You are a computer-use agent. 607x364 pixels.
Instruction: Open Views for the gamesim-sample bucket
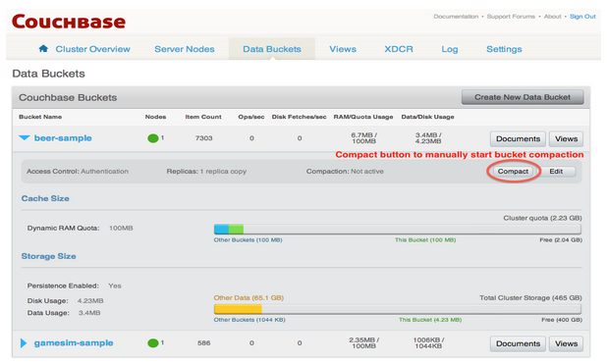pyautogui.click(x=566, y=343)
